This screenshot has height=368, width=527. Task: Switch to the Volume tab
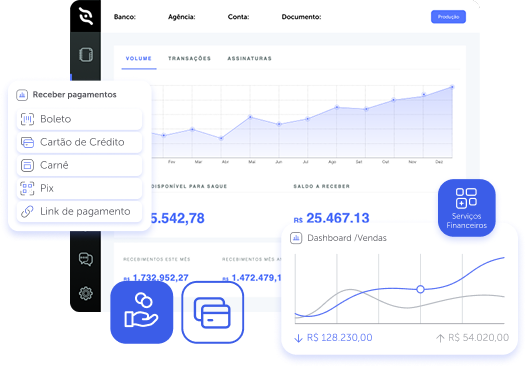(139, 58)
